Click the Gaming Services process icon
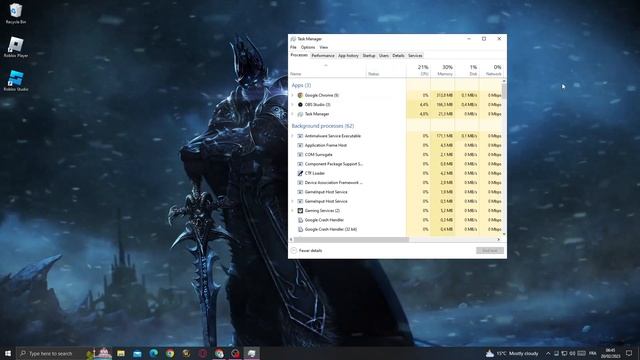This screenshot has height=360, width=640. 300,211
